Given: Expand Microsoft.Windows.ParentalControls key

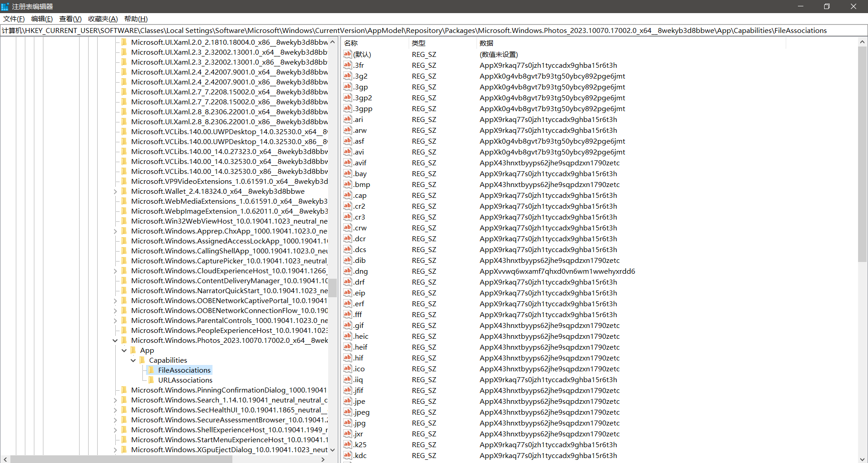Looking at the screenshot, I should [115, 320].
